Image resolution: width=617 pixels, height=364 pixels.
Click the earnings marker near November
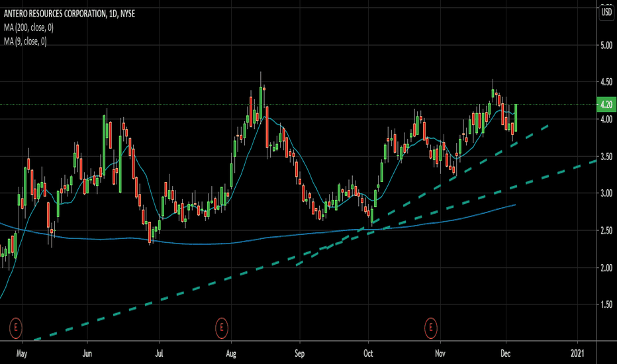pyautogui.click(x=431, y=328)
